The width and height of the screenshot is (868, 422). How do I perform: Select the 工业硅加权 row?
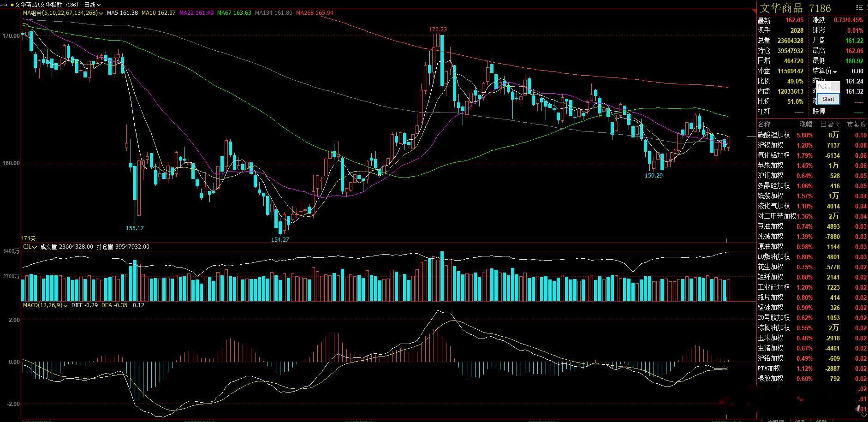(x=812, y=287)
